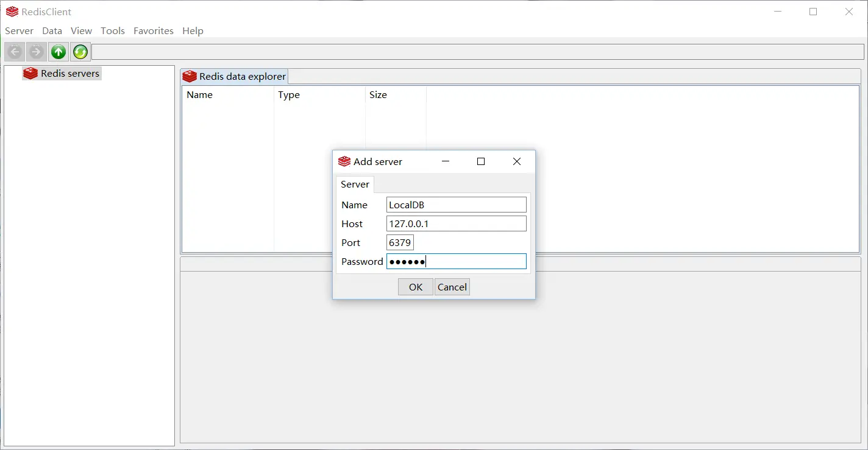
Task: Open the Tools menu
Action: click(113, 30)
